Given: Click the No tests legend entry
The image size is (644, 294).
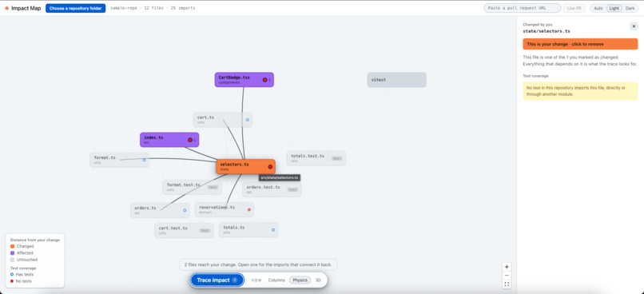Looking at the screenshot, I should click(x=21, y=281).
